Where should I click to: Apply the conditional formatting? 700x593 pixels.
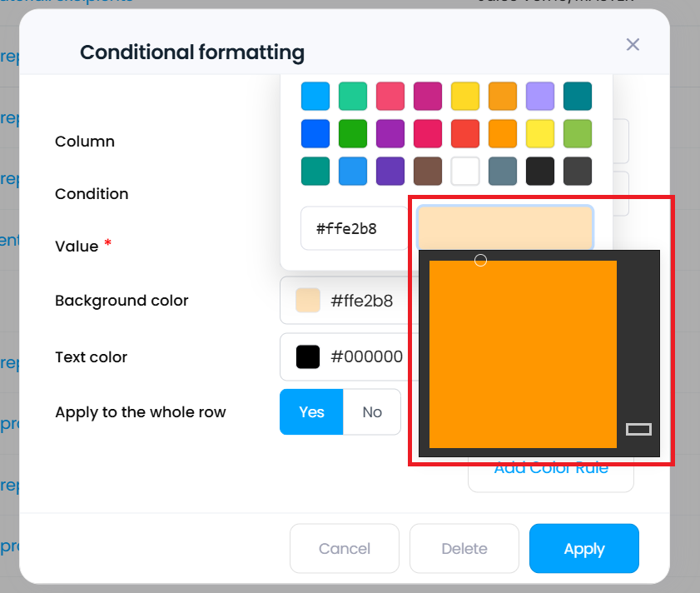click(584, 549)
